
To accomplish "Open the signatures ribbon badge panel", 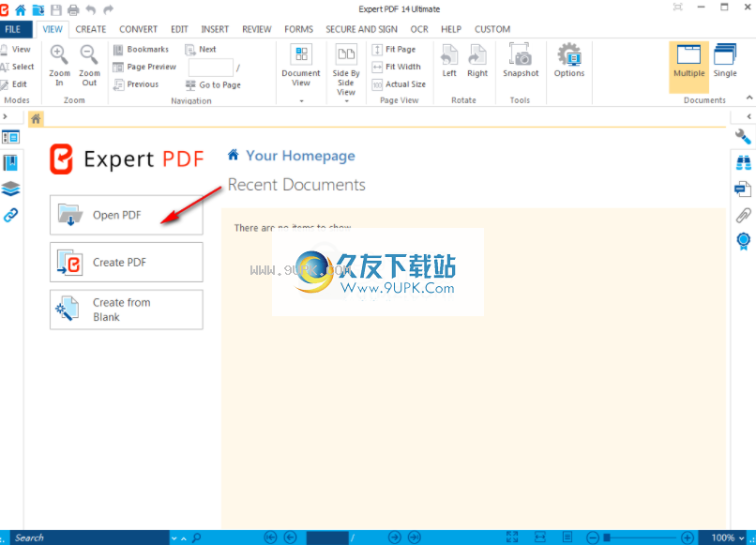I will 743,241.
